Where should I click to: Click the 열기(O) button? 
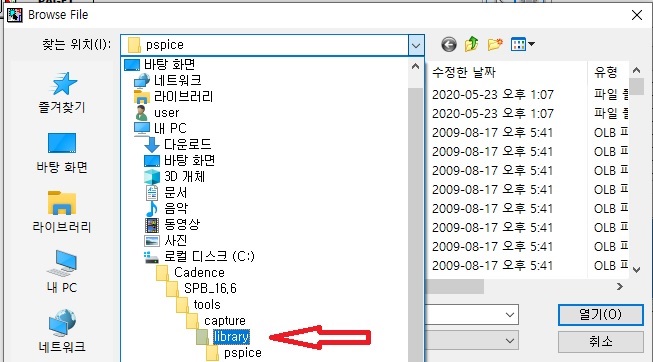tap(601, 315)
